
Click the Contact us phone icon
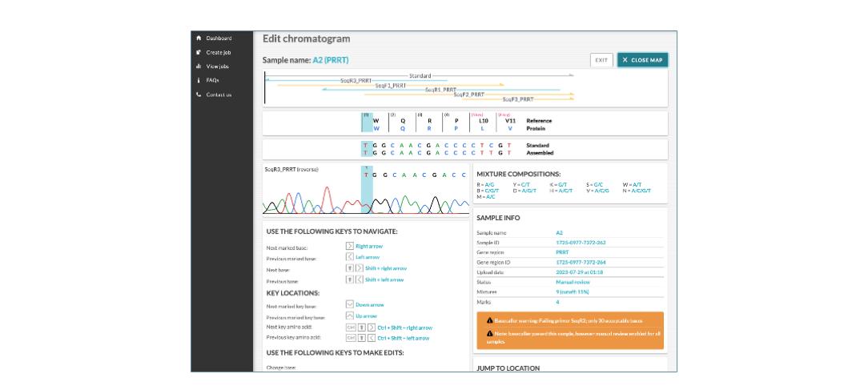199,94
